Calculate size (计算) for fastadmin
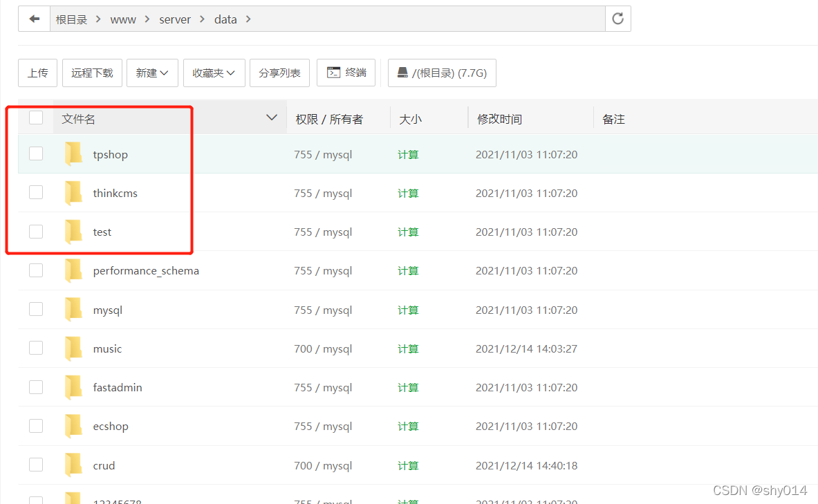The width and height of the screenshot is (818, 504). tap(408, 388)
